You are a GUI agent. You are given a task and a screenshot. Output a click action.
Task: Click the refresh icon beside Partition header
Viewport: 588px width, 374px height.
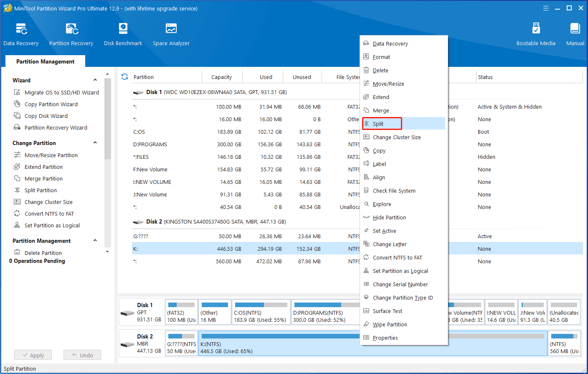pos(124,77)
